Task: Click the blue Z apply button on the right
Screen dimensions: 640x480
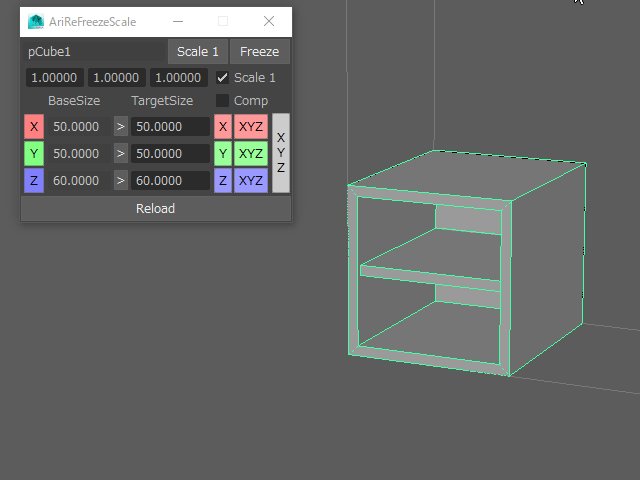Action: 223,180
